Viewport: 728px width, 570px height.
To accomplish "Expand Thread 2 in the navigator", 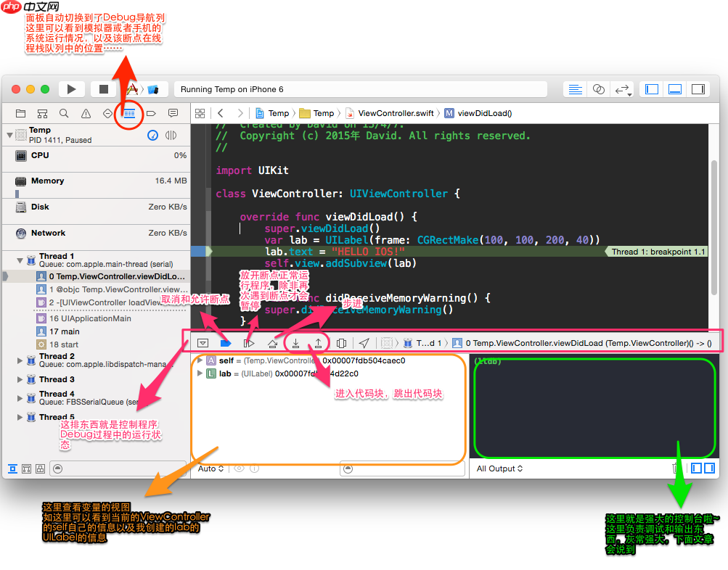I will tap(20, 356).
